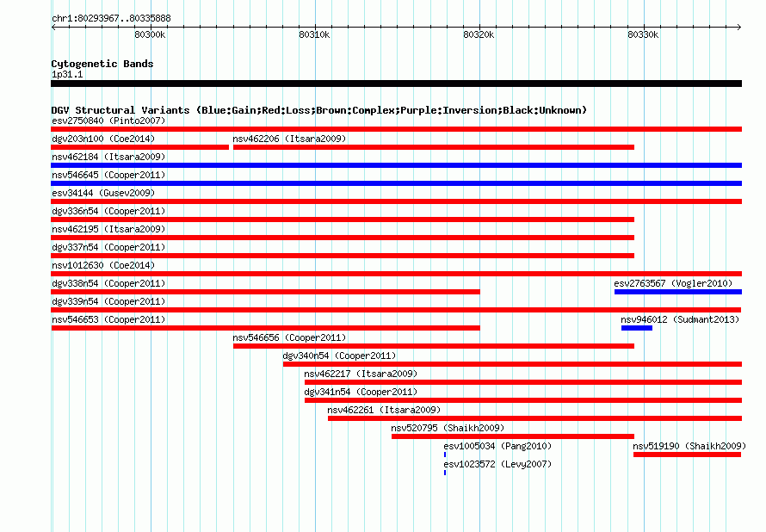Click the blue gain bar under nsv462184

(396, 165)
